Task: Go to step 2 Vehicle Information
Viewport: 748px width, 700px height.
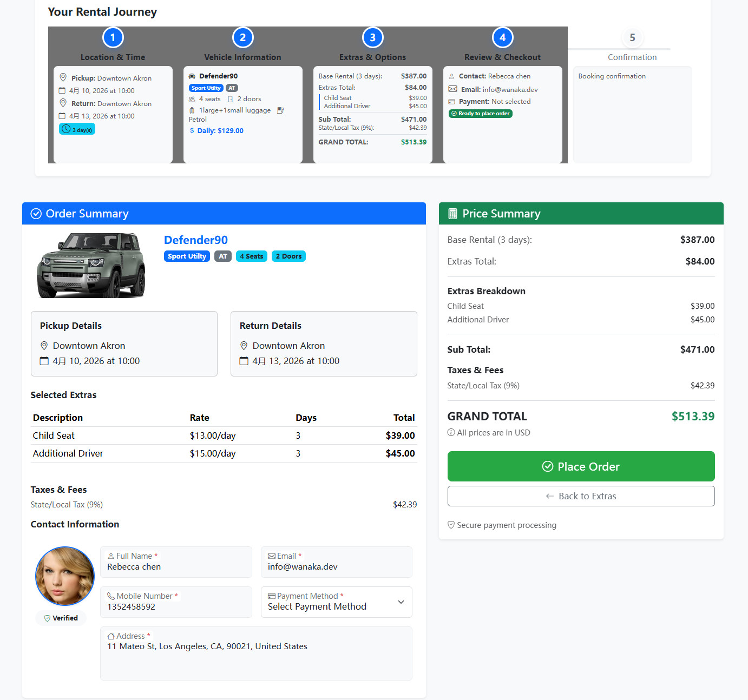Action: (242, 38)
